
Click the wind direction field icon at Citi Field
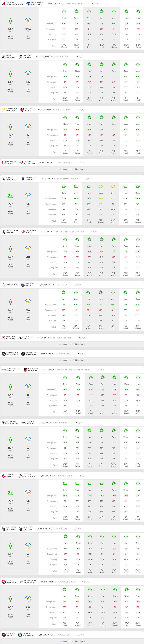(x=28, y=302)
